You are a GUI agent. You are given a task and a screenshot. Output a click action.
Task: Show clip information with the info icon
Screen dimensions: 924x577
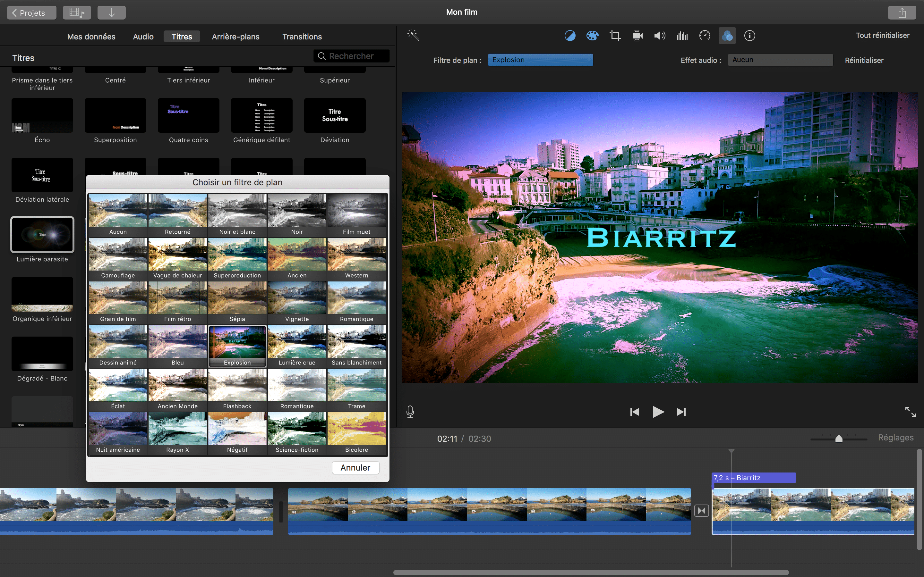click(x=750, y=35)
